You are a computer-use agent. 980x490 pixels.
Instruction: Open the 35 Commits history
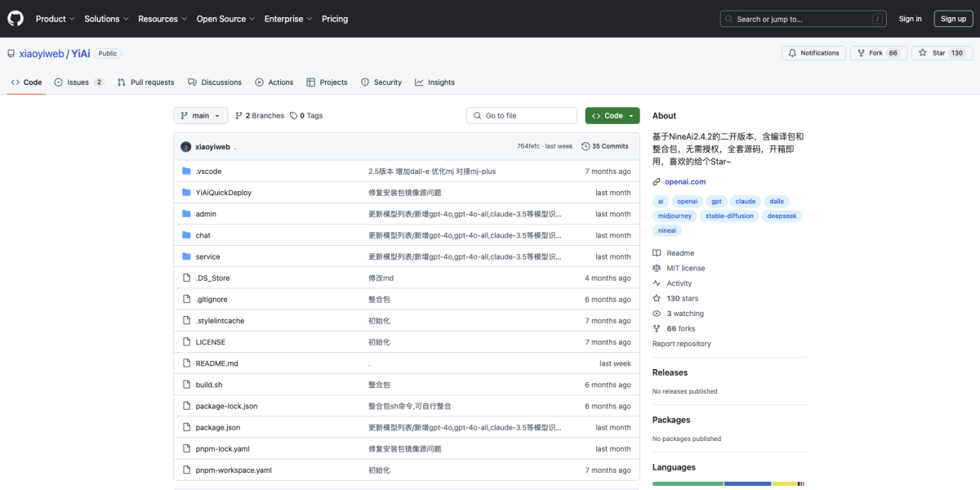[605, 146]
